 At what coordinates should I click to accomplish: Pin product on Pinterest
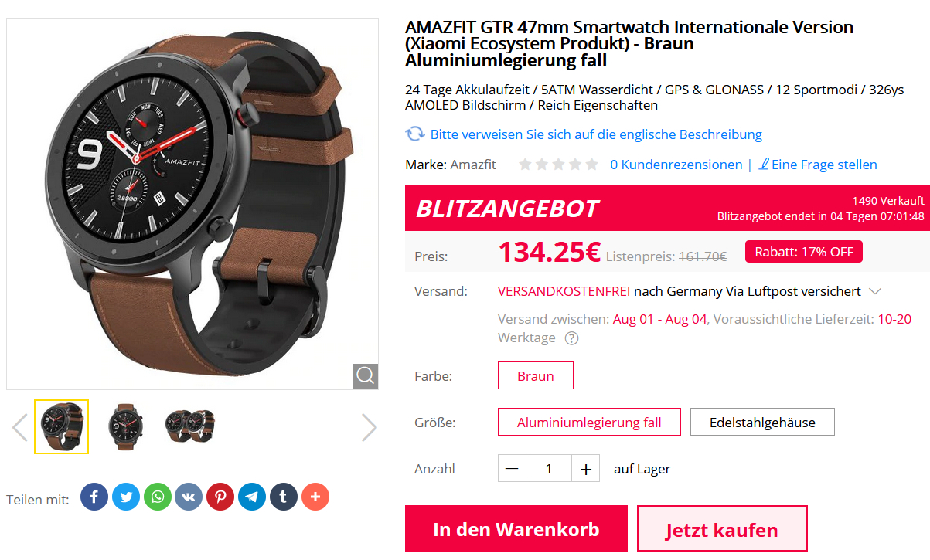(220, 497)
